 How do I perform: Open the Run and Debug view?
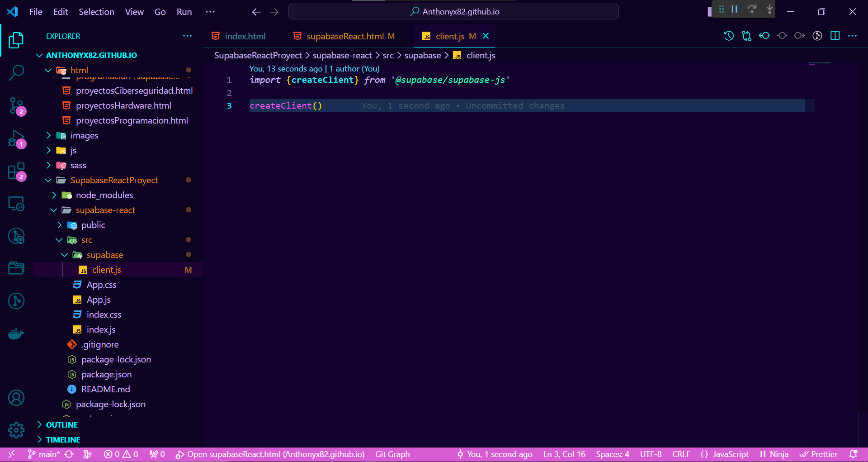tap(16, 139)
